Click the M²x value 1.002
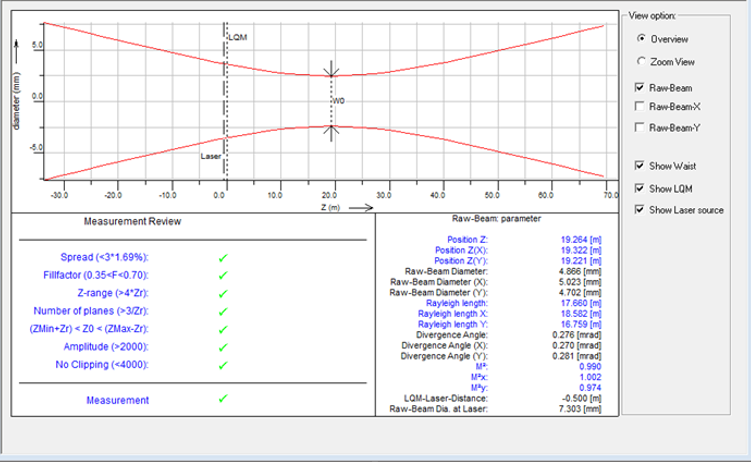751x462 pixels. [x=590, y=377]
